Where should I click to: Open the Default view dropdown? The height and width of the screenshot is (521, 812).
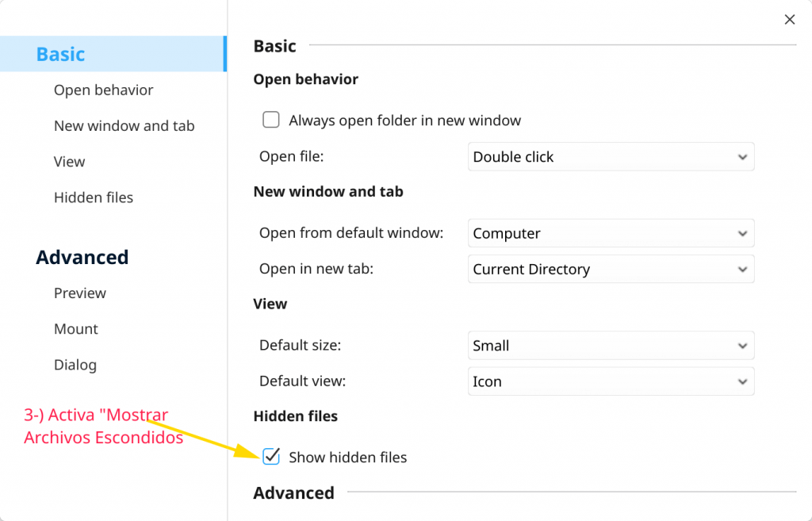coord(611,381)
